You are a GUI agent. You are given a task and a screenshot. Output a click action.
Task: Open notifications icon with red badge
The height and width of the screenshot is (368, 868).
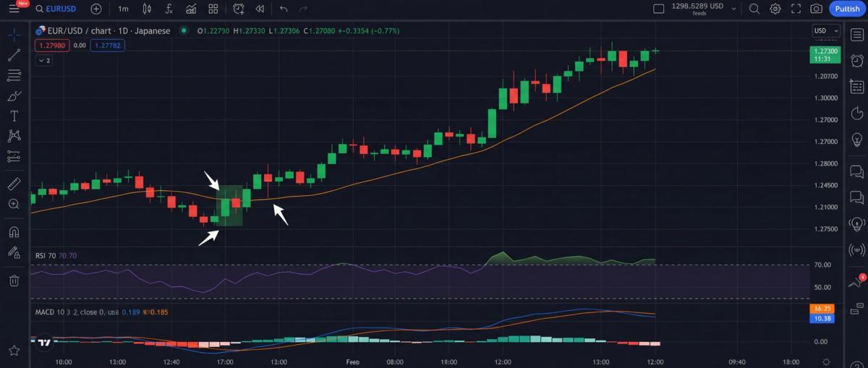[x=857, y=282]
